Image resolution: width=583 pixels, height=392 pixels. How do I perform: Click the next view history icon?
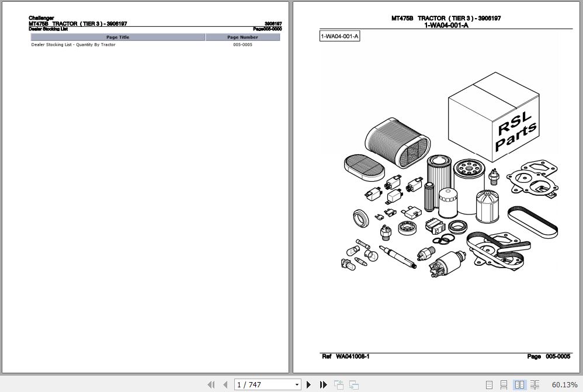coord(353,384)
